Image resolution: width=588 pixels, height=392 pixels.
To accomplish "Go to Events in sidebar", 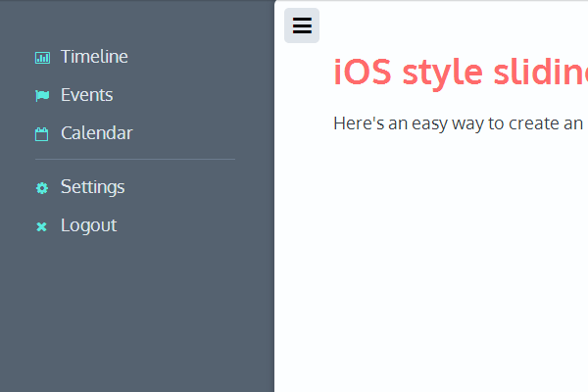I will pyautogui.click(x=86, y=95).
